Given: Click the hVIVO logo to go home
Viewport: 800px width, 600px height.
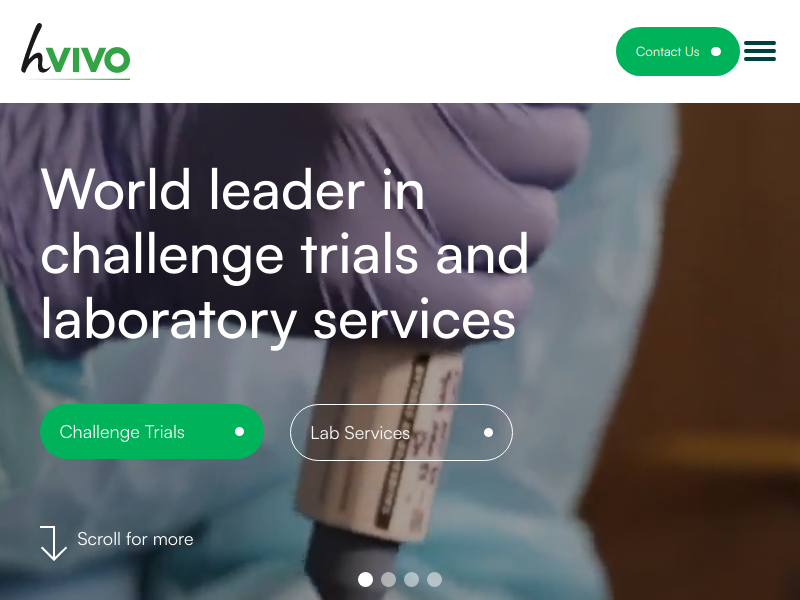Looking at the screenshot, I should (76, 52).
